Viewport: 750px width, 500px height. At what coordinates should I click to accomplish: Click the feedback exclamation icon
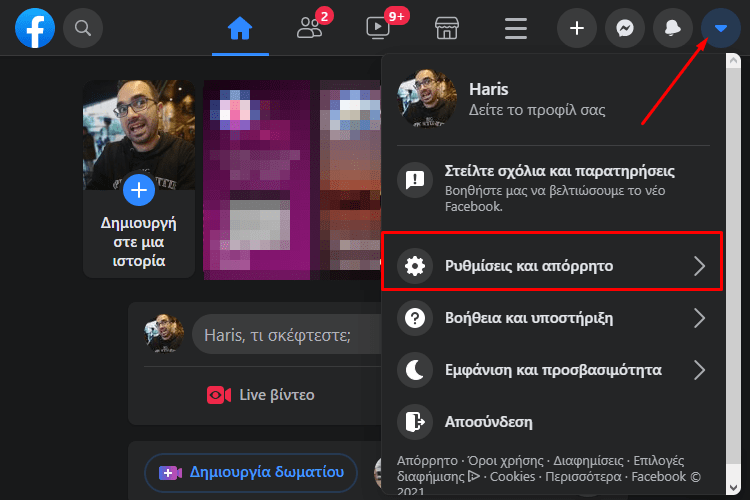tap(415, 180)
